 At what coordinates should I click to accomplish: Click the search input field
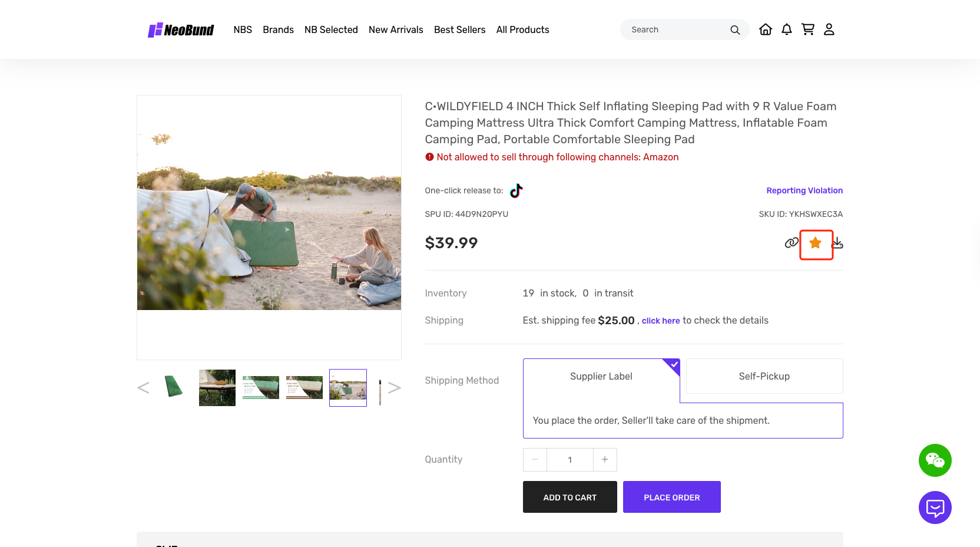(677, 29)
